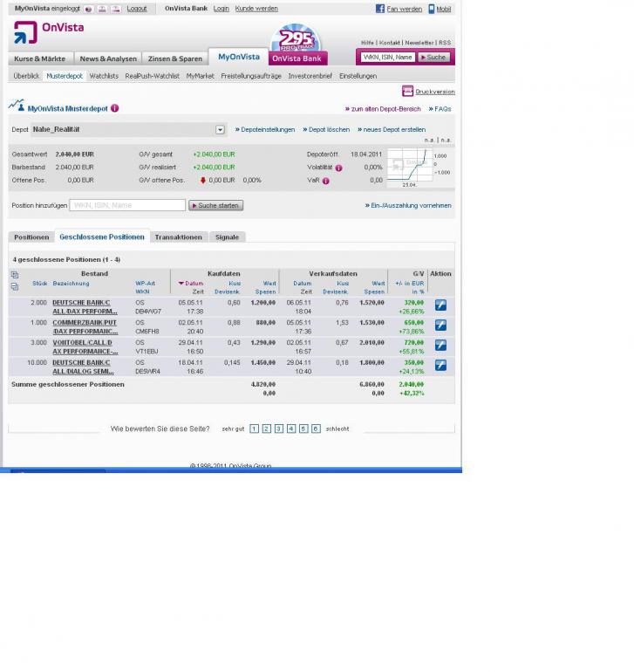
Task: Rate the page with 1
Action: [254, 429]
